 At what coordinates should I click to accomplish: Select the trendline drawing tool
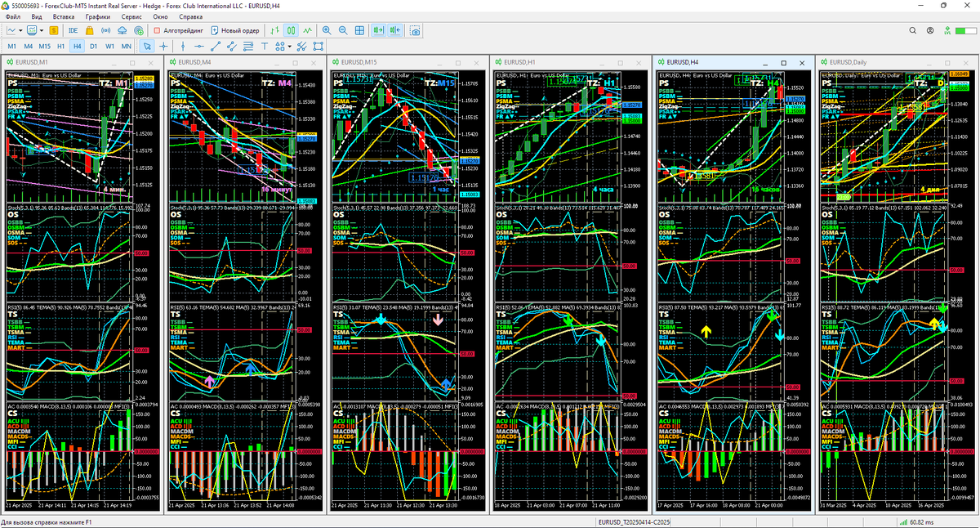pyautogui.click(x=216, y=47)
